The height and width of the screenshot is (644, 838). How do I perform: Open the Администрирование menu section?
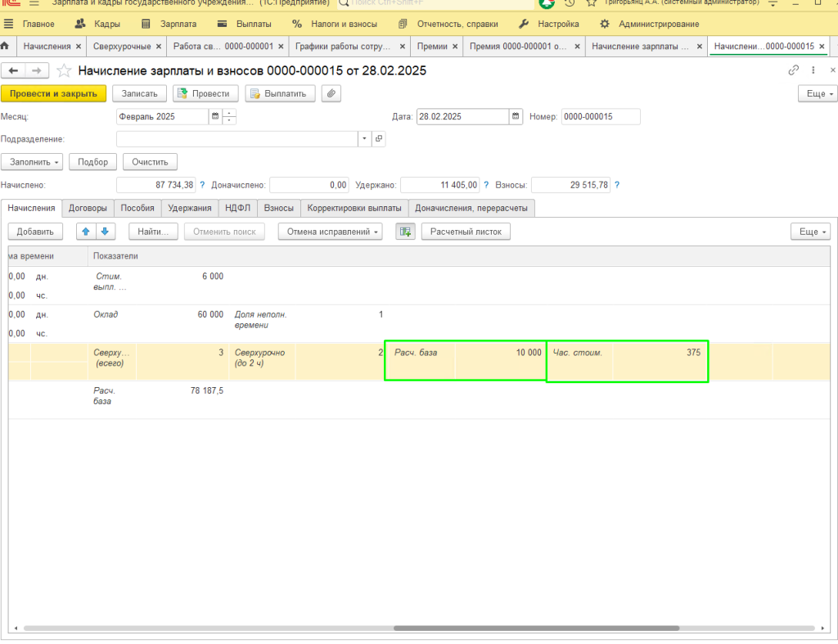[x=649, y=24]
